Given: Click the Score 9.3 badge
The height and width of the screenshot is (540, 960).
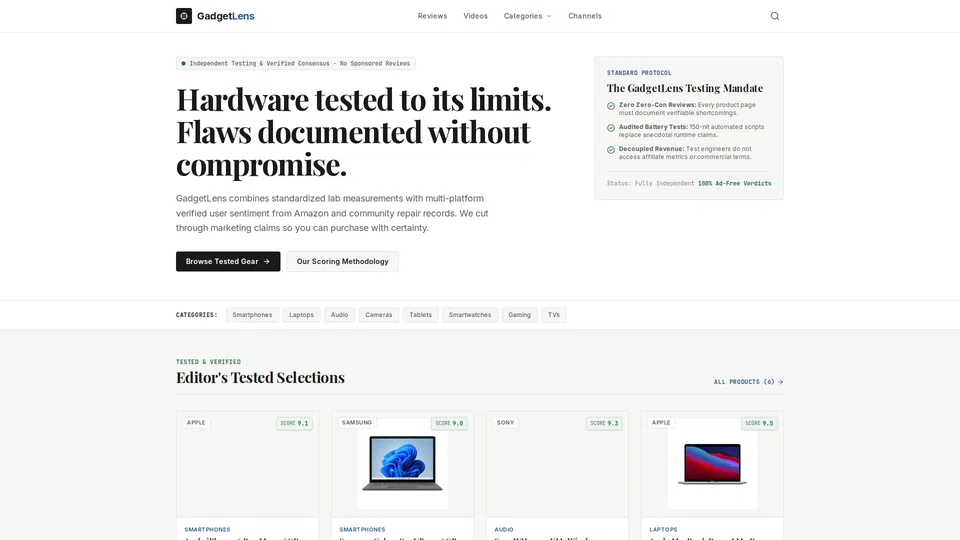Looking at the screenshot, I should point(604,423).
